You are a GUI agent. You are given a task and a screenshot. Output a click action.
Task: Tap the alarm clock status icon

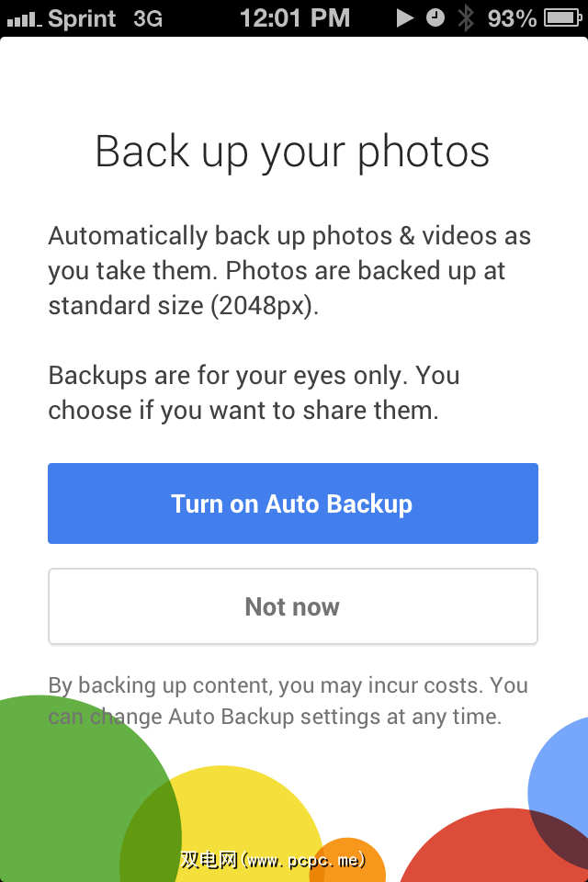pyautogui.click(x=435, y=18)
